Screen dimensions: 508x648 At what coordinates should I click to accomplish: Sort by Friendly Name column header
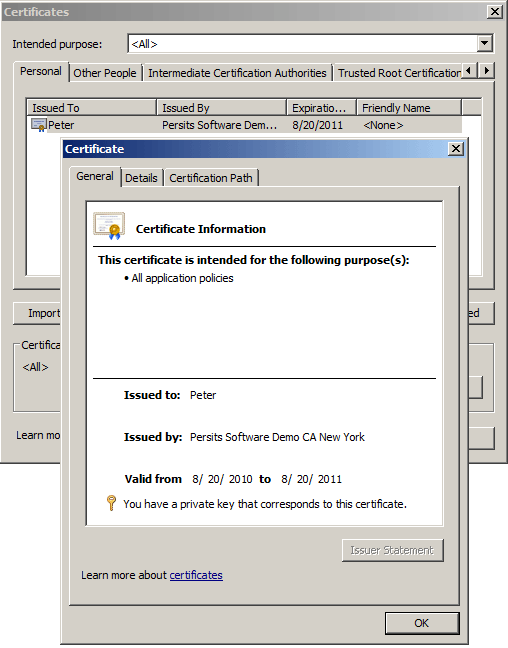(x=408, y=108)
